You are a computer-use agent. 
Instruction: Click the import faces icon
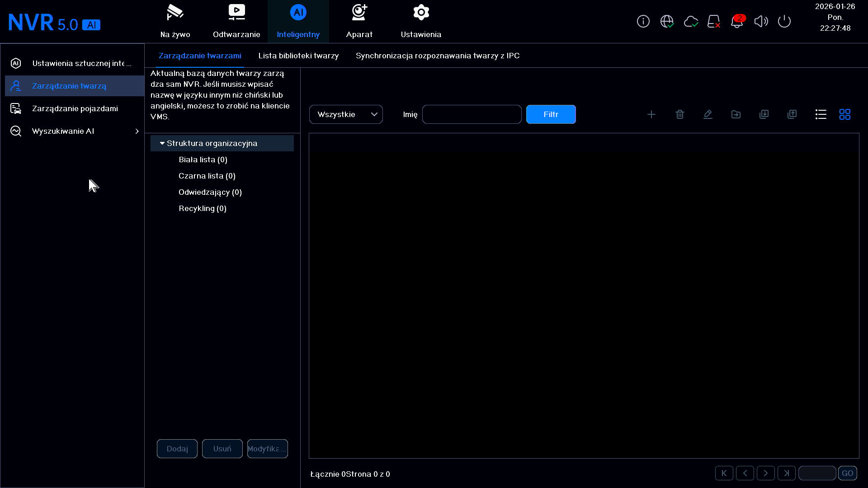click(x=764, y=114)
